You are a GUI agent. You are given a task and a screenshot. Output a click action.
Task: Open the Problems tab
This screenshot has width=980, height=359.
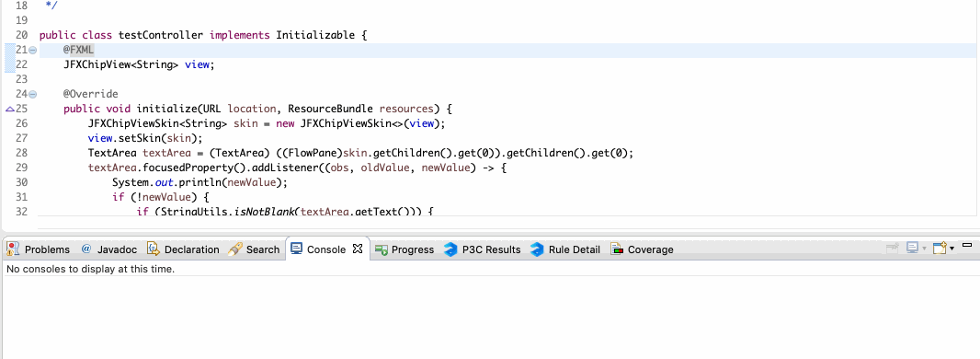(x=38, y=249)
